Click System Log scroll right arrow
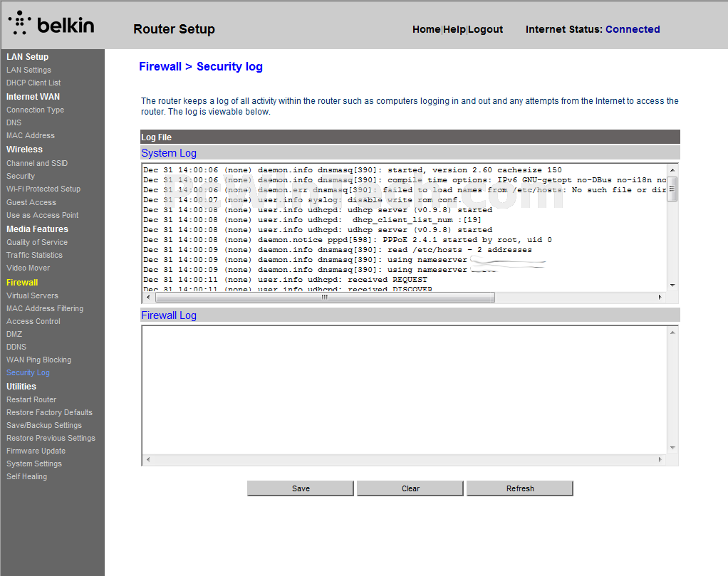 [660, 297]
